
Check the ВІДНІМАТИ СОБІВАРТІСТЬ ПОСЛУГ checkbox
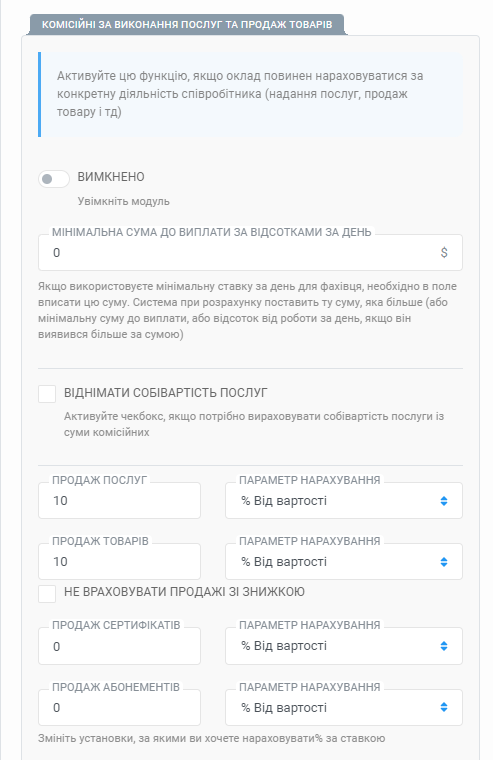(x=47, y=394)
